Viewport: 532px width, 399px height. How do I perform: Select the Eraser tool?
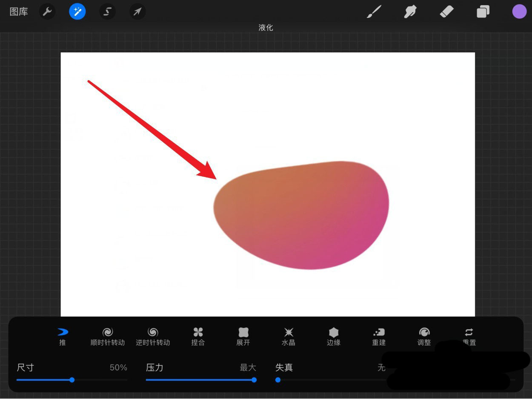pos(447,11)
